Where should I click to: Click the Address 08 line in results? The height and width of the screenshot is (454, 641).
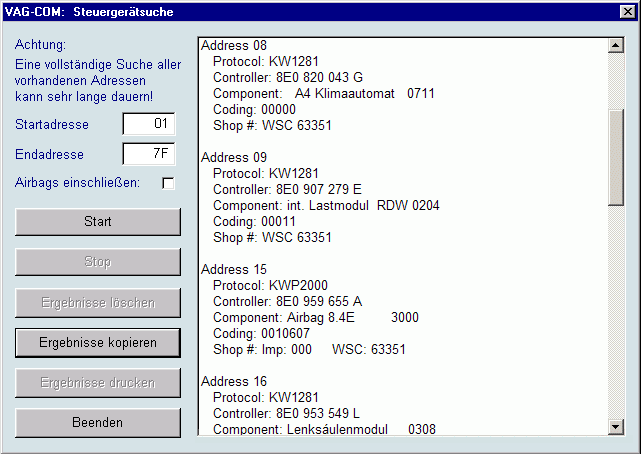click(234, 46)
